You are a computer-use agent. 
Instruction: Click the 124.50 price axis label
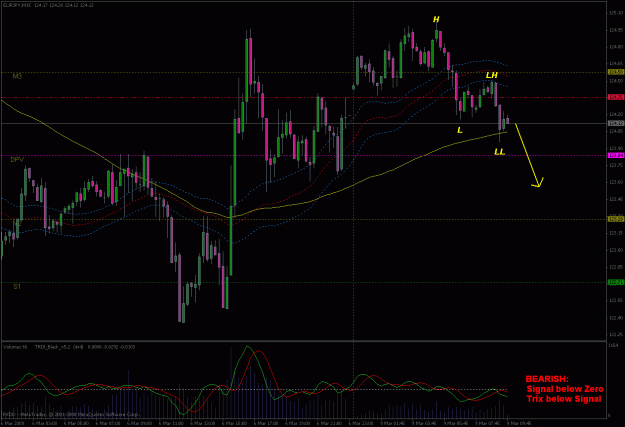click(x=616, y=81)
